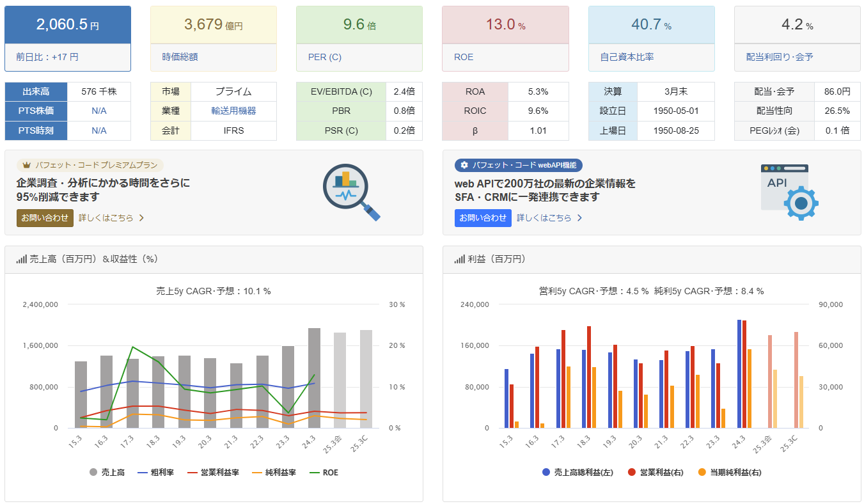Viewport: 864px width, 504px height.
Task: Toggle 売上高 series in the sales chart legend
Action: (x=107, y=473)
